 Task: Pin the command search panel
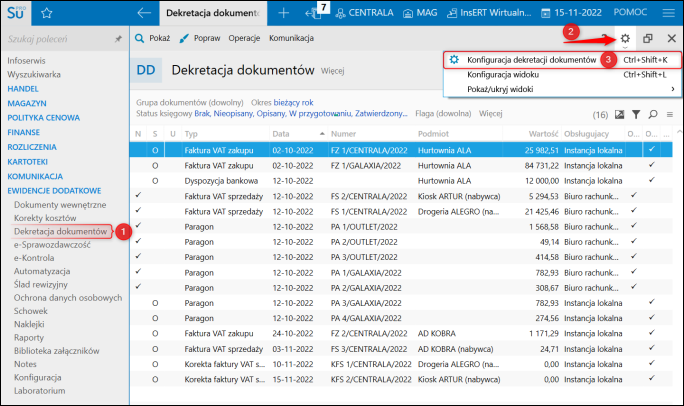(118, 38)
